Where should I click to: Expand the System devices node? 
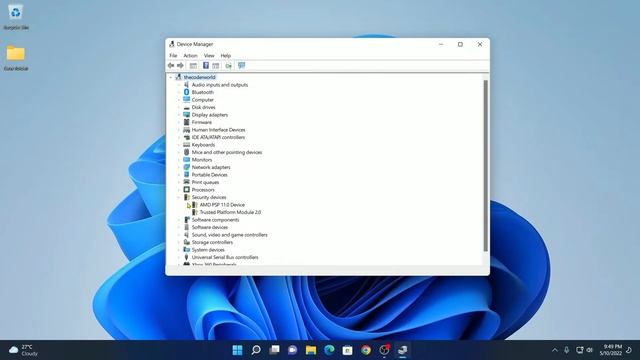point(179,250)
